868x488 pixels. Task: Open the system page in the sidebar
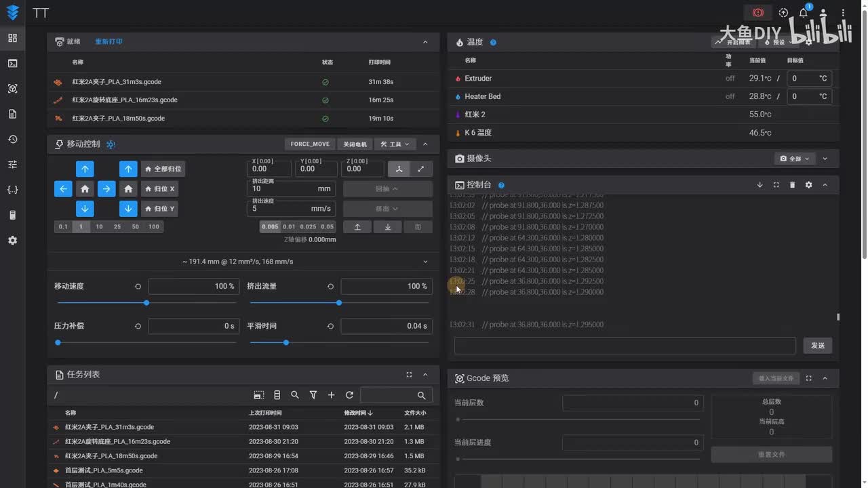pyautogui.click(x=12, y=216)
